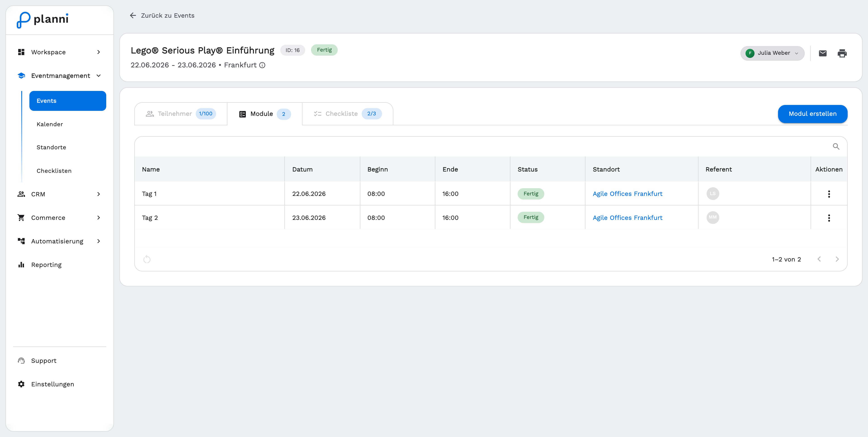The height and width of the screenshot is (437, 868).
Task: Switch to the Teilnehmer tab
Action: click(181, 114)
